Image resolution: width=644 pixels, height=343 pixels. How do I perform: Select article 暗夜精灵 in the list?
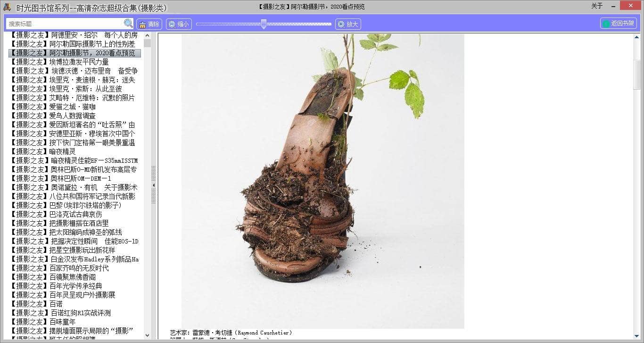click(62, 151)
